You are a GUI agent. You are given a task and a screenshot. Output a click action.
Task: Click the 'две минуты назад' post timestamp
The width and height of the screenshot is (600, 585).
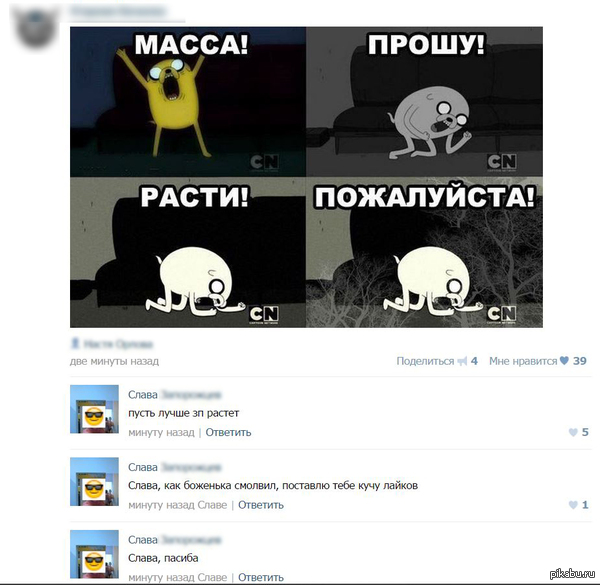114,361
